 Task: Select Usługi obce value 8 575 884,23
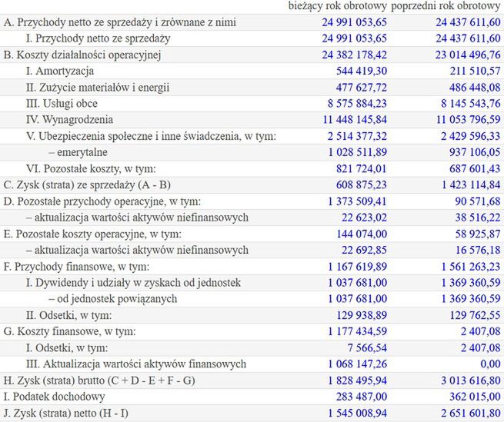[358, 104]
